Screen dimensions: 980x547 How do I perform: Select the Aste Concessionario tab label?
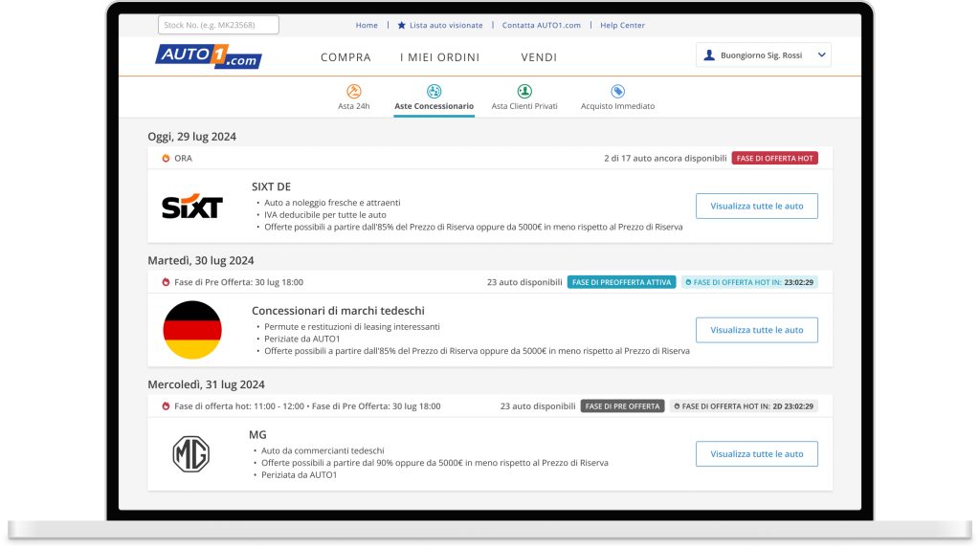coord(434,106)
